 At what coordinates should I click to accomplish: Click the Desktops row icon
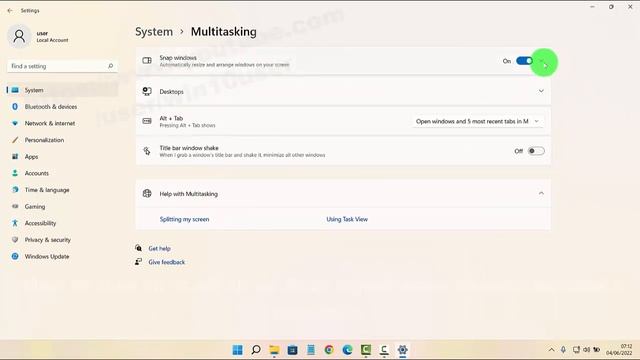147,91
